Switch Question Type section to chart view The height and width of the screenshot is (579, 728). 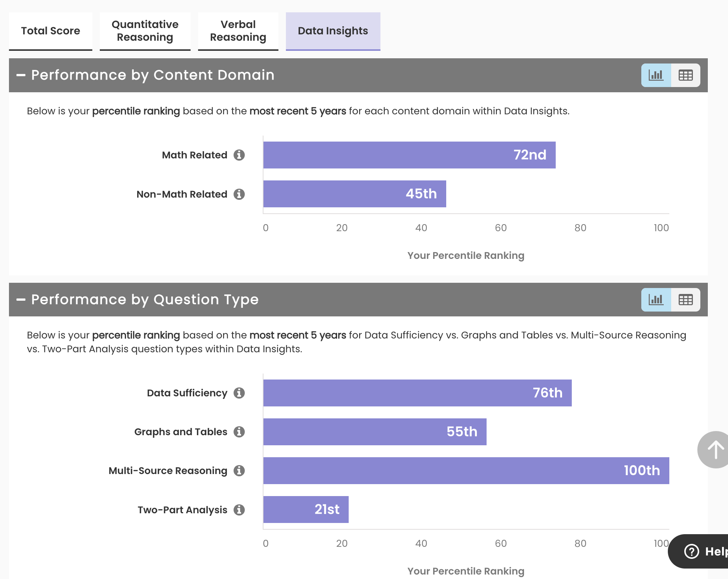pos(656,300)
